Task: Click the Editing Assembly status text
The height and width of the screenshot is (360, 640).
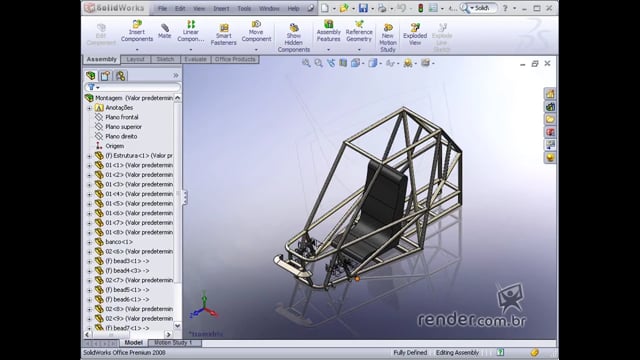Action: (457, 352)
